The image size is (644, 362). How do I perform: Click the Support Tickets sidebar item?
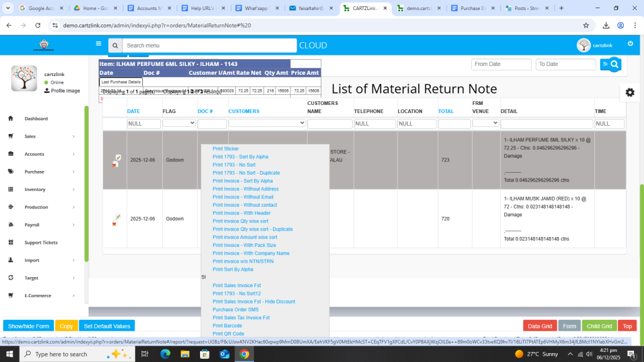(41, 243)
